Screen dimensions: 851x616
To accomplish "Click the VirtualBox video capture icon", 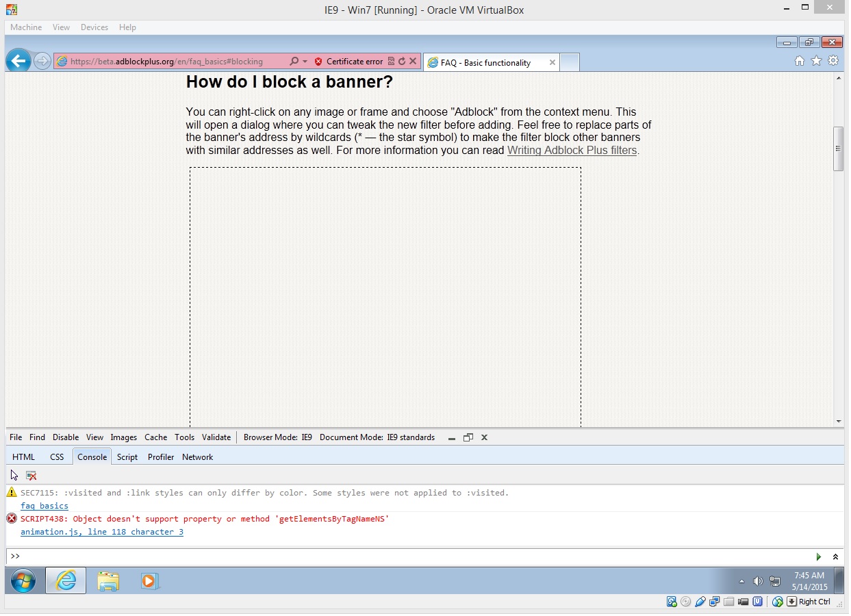I will coord(743,602).
